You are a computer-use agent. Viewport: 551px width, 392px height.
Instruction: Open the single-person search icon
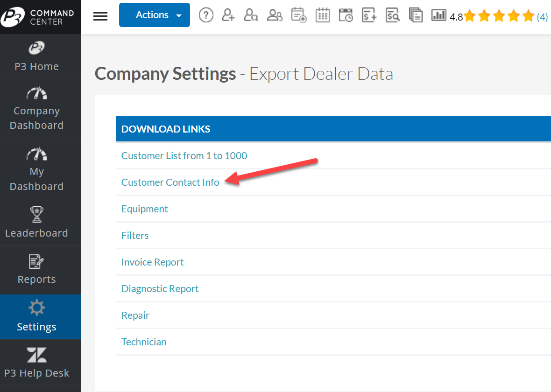pos(251,15)
